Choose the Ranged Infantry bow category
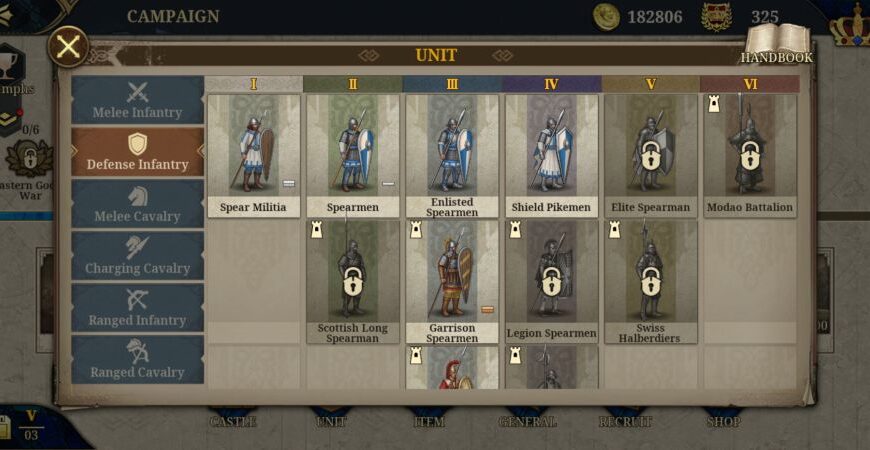Screen dimensions: 870x450 137,308
